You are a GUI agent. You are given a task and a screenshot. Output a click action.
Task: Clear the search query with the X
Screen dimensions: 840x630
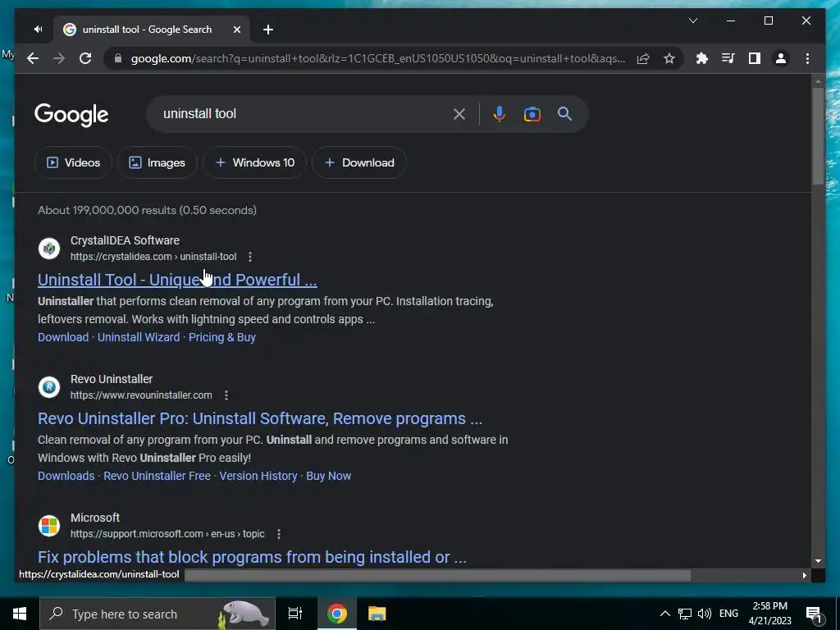(x=459, y=114)
